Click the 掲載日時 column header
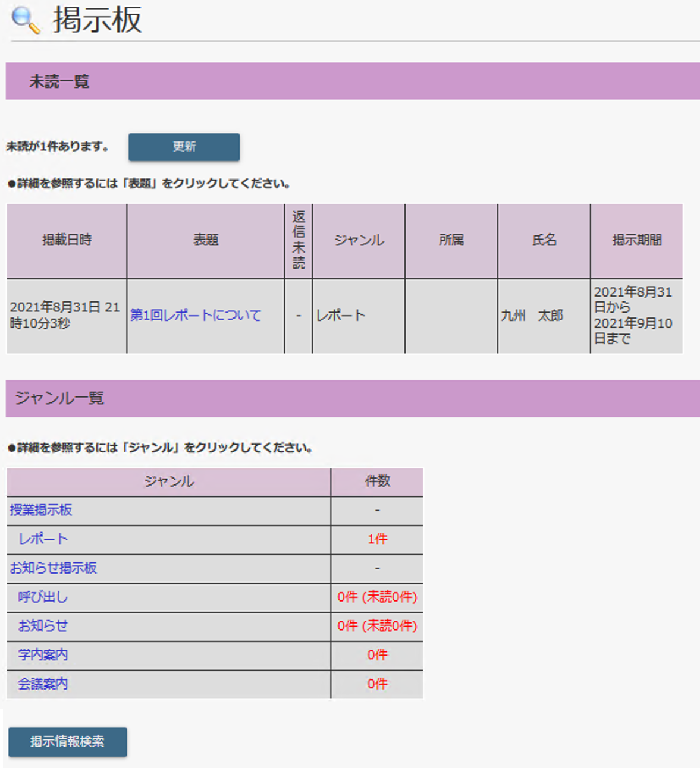This screenshot has width=700, height=768. (x=67, y=241)
